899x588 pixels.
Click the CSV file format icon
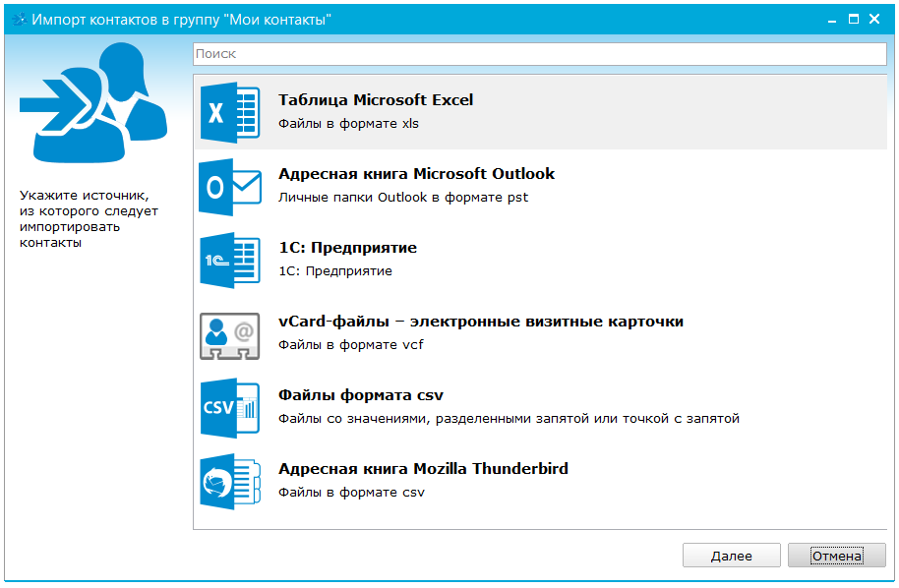click(229, 407)
